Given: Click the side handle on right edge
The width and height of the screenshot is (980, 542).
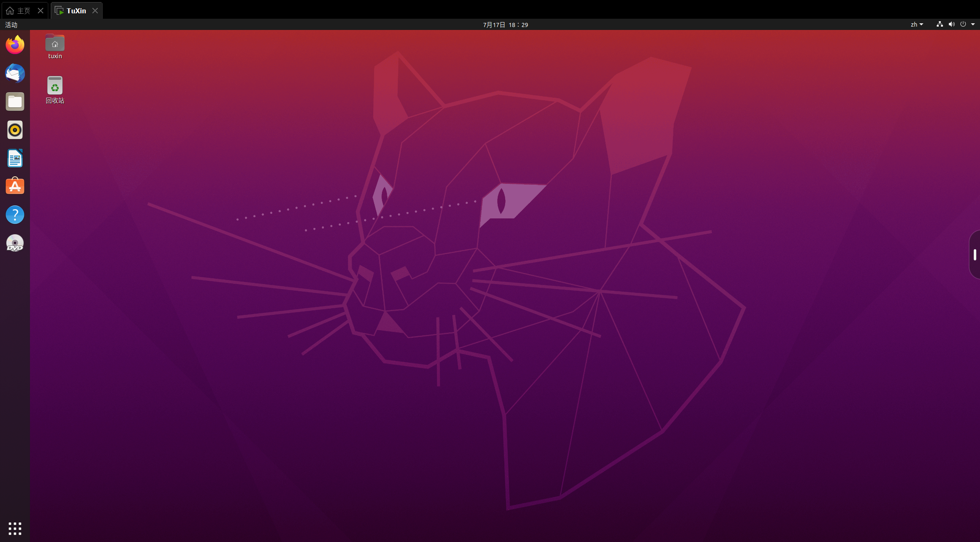Looking at the screenshot, I should pyautogui.click(x=975, y=255).
